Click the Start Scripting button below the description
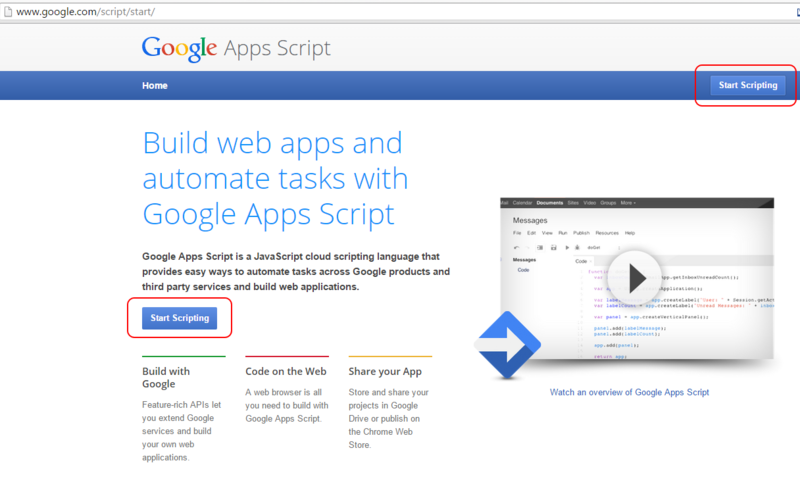This screenshot has height=490, width=800. click(x=179, y=318)
